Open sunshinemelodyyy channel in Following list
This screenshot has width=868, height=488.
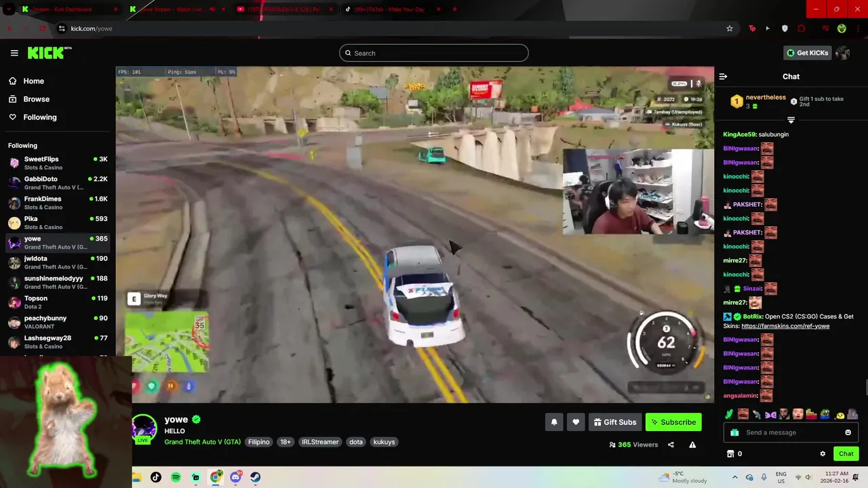[58, 282]
